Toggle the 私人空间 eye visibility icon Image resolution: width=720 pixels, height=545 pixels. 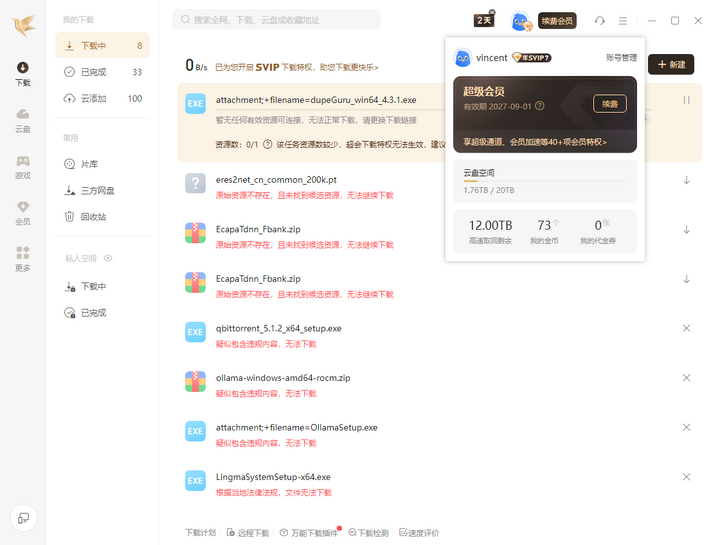point(108,258)
